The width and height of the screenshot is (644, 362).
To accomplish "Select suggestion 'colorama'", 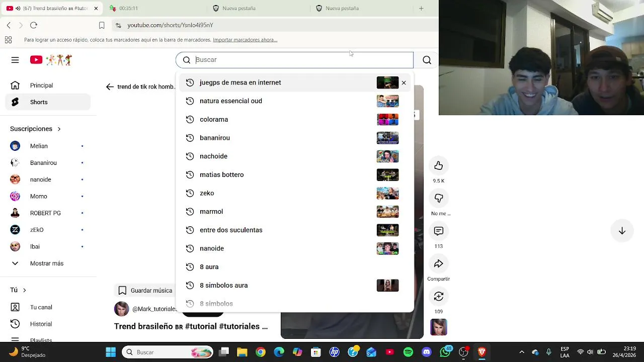I will [295, 119].
